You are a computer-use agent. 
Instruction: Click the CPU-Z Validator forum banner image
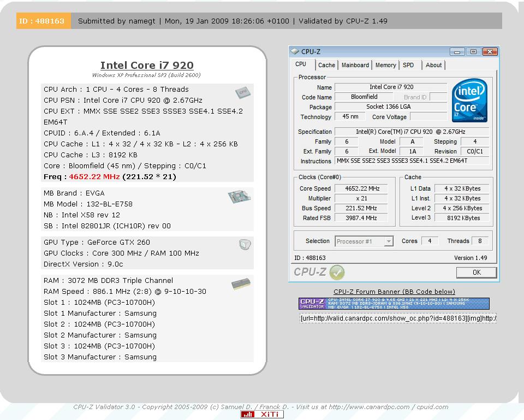click(x=394, y=304)
